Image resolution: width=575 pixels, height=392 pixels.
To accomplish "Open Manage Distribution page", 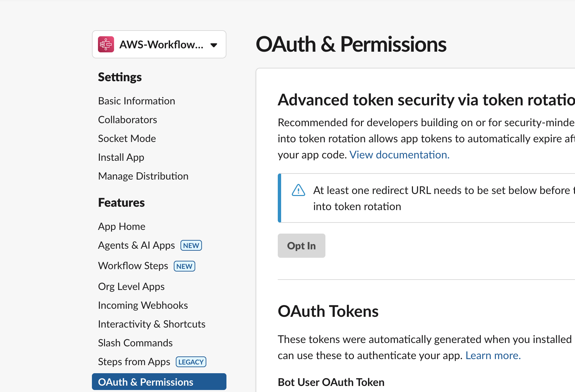I will tap(143, 176).
